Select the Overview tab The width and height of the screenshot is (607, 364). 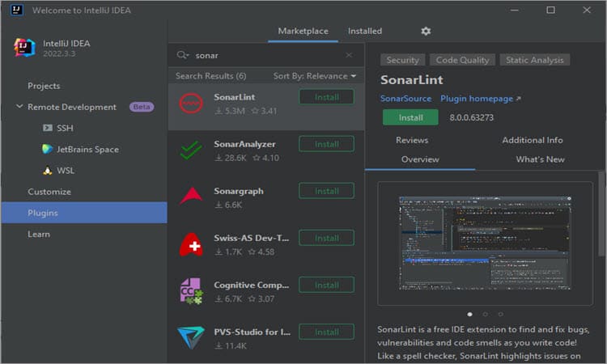(420, 159)
